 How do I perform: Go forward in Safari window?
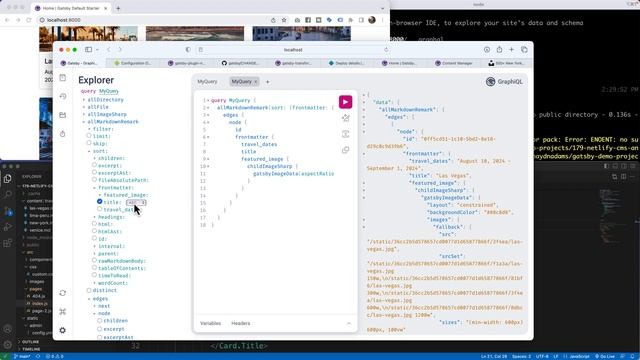[120, 49]
